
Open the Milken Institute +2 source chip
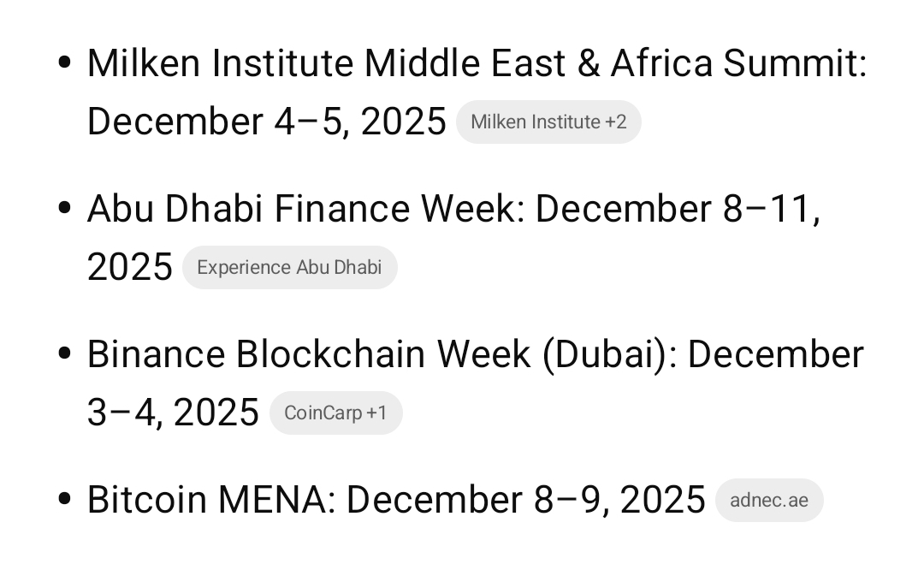[x=548, y=122]
